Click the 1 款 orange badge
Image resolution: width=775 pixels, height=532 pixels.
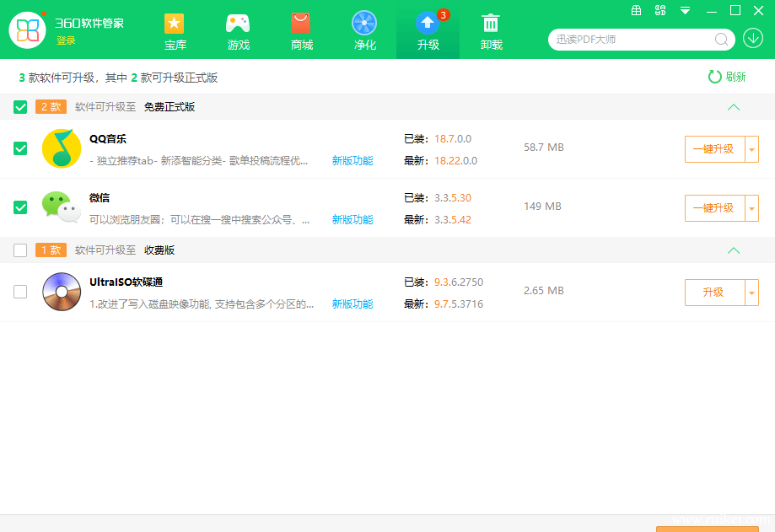pyautogui.click(x=51, y=250)
